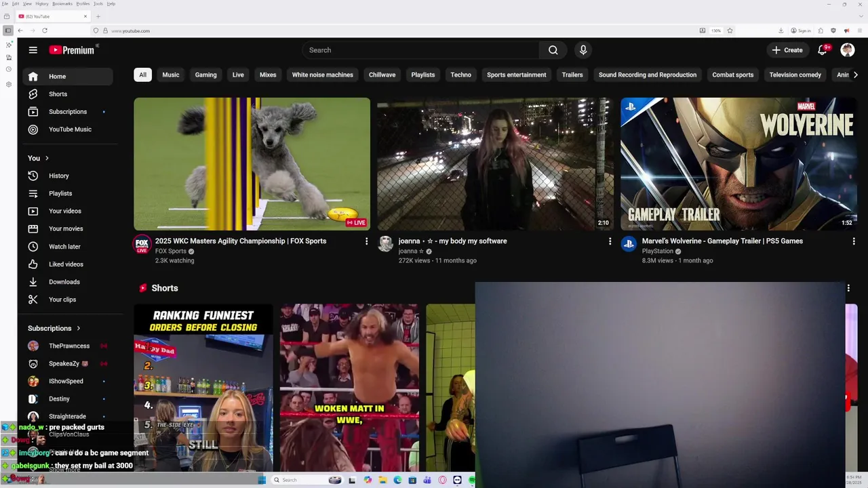Open Your clips in sidebar
The width and height of the screenshot is (868, 488).
tap(68, 300)
